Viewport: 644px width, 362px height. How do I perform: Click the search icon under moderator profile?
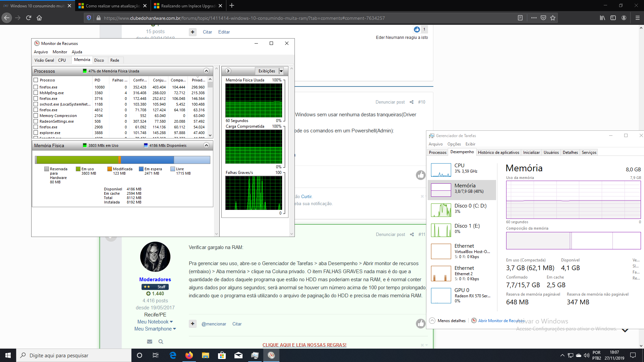(161, 342)
